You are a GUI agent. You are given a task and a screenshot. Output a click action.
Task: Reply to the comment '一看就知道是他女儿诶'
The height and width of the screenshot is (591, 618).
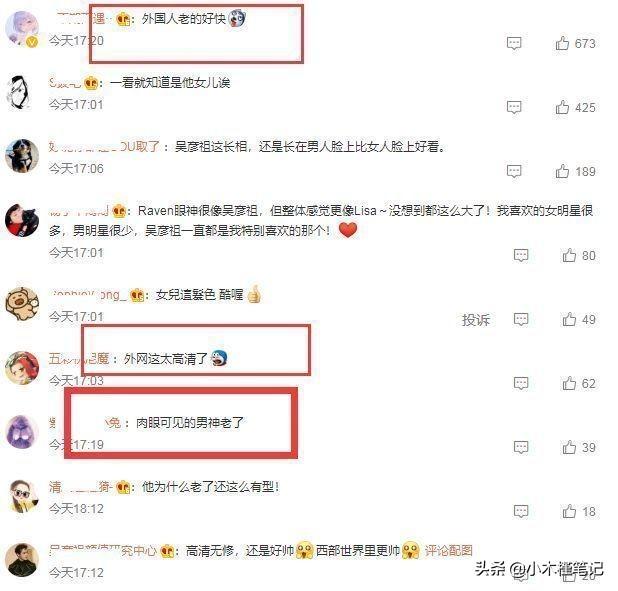coord(514,107)
